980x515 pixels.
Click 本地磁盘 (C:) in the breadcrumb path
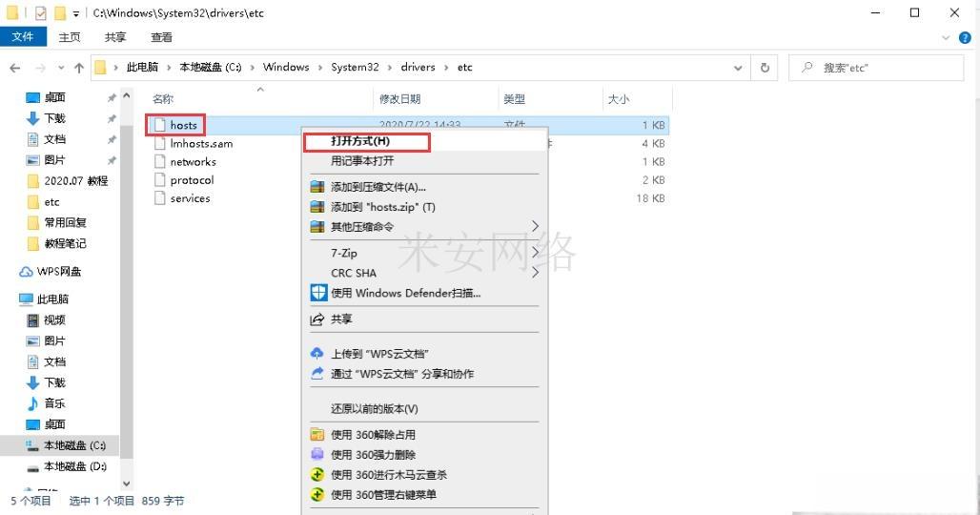[x=211, y=67]
